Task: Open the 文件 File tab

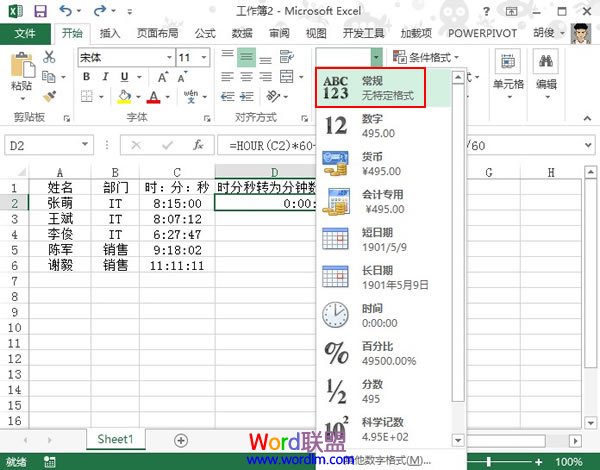Action: (x=25, y=34)
